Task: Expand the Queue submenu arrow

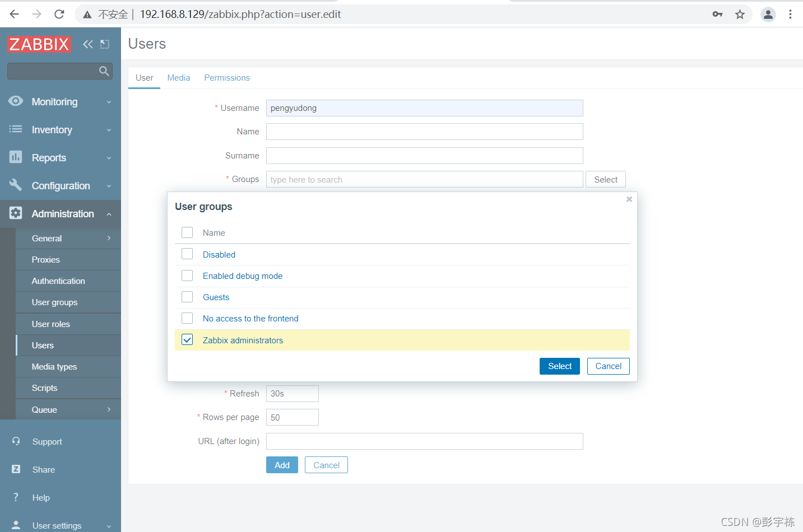Action: click(x=109, y=409)
